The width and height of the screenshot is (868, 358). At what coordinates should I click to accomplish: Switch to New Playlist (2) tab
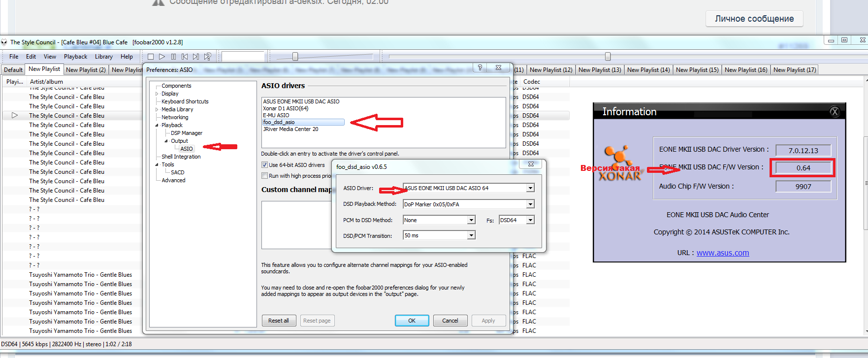pyautogui.click(x=86, y=70)
